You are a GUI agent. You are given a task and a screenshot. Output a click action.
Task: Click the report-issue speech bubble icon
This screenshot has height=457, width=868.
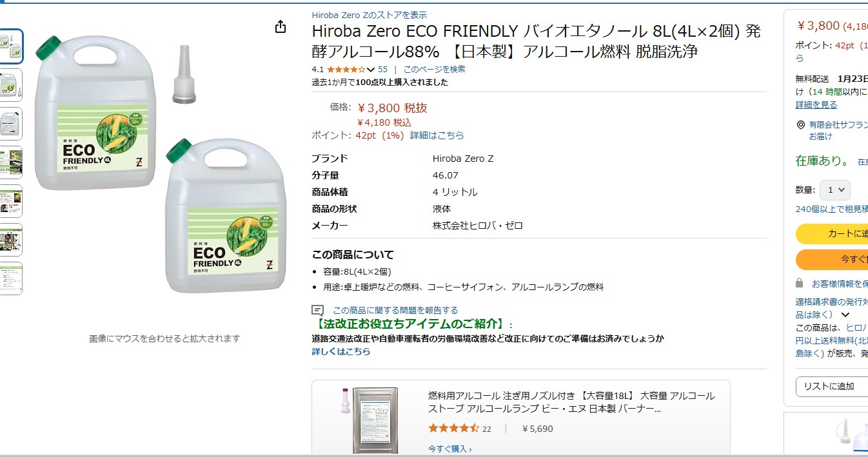(317, 311)
